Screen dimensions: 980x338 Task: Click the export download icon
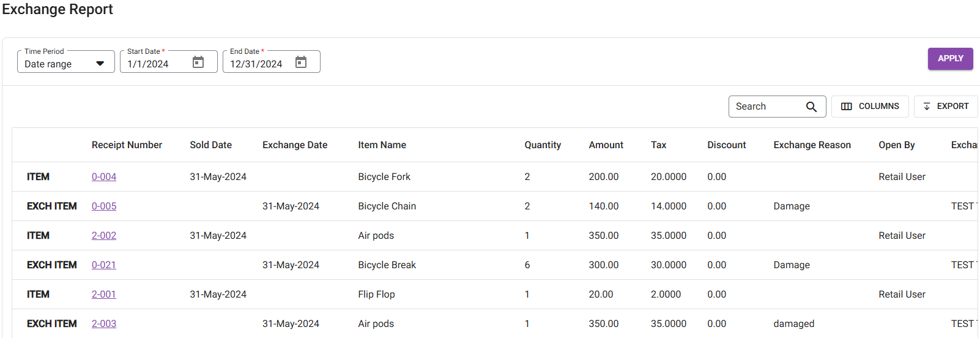[927, 107]
